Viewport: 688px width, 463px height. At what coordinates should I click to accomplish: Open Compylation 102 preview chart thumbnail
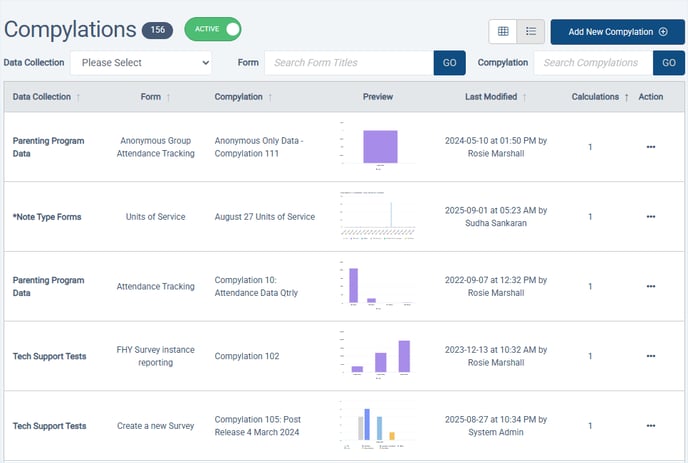378,356
